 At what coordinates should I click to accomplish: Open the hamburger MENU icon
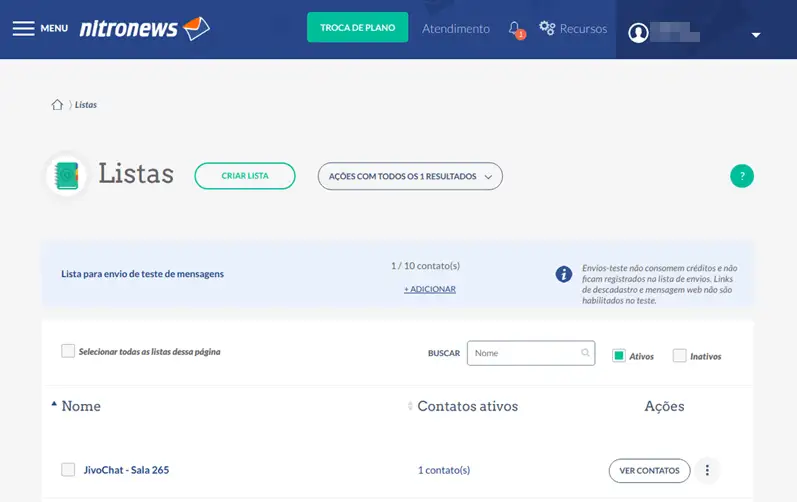pyautogui.click(x=24, y=28)
